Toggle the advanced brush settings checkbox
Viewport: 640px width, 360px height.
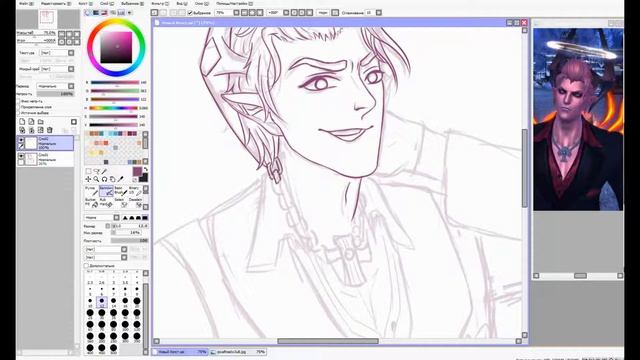click(x=86, y=266)
